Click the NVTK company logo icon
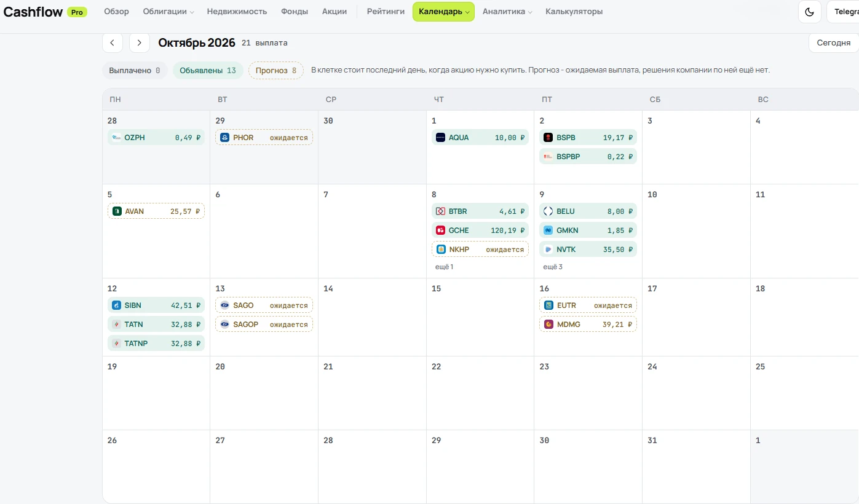Image resolution: width=859 pixels, height=504 pixels. (548, 250)
